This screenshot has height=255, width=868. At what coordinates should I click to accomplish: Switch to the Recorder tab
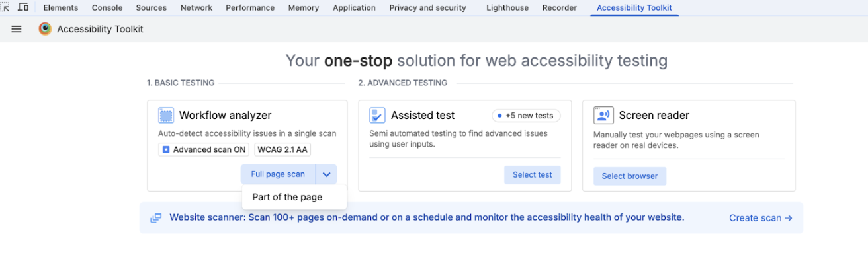pyautogui.click(x=560, y=8)
